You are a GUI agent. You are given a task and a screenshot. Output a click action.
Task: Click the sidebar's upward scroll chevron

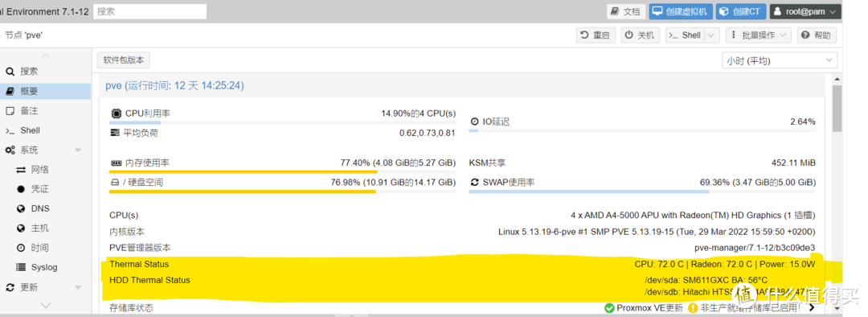coord(46,56)
